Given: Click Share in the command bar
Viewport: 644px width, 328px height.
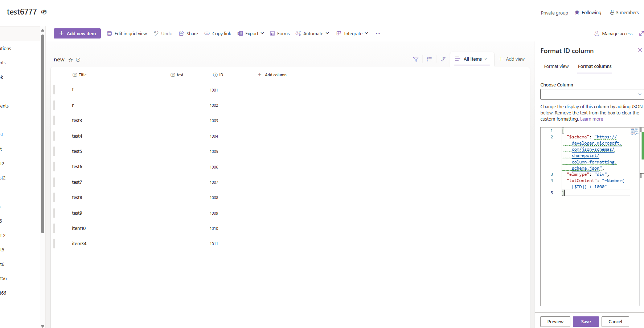Looking at the screenshot, I should [x=188, y=33].
